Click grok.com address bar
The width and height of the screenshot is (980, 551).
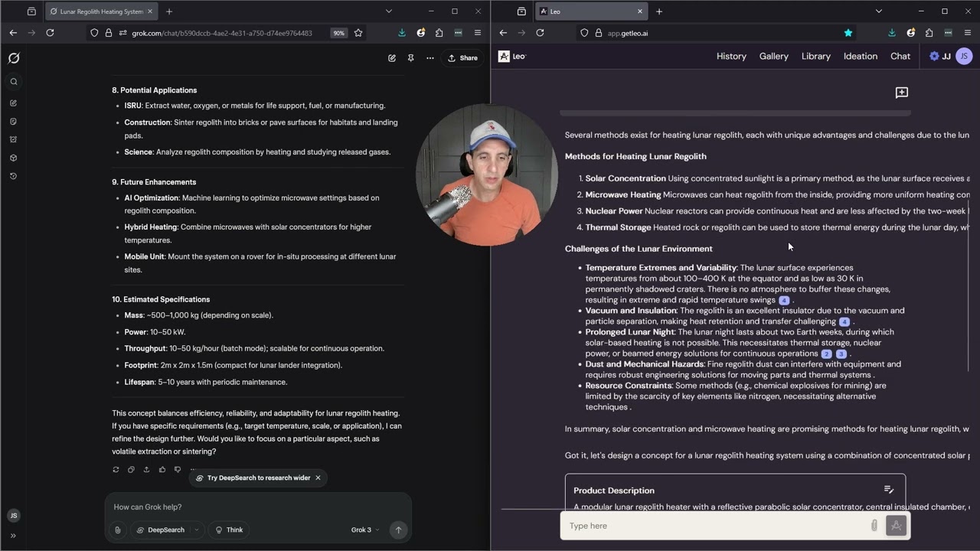click(222, 33)
